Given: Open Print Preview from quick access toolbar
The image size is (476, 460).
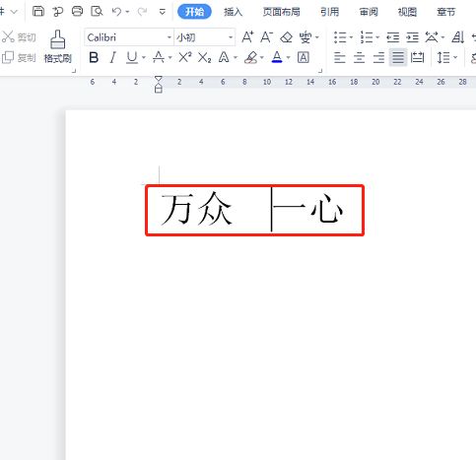Looking at the screenshot, I should (97, 12).
